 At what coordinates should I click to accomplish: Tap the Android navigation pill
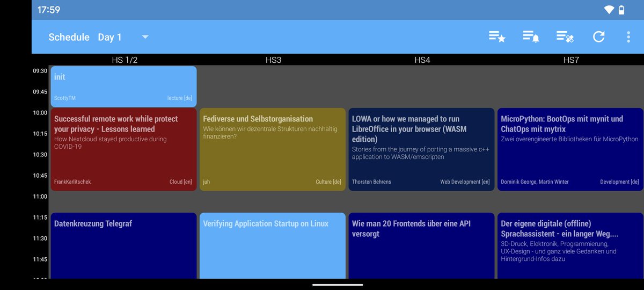click(337, 285)
